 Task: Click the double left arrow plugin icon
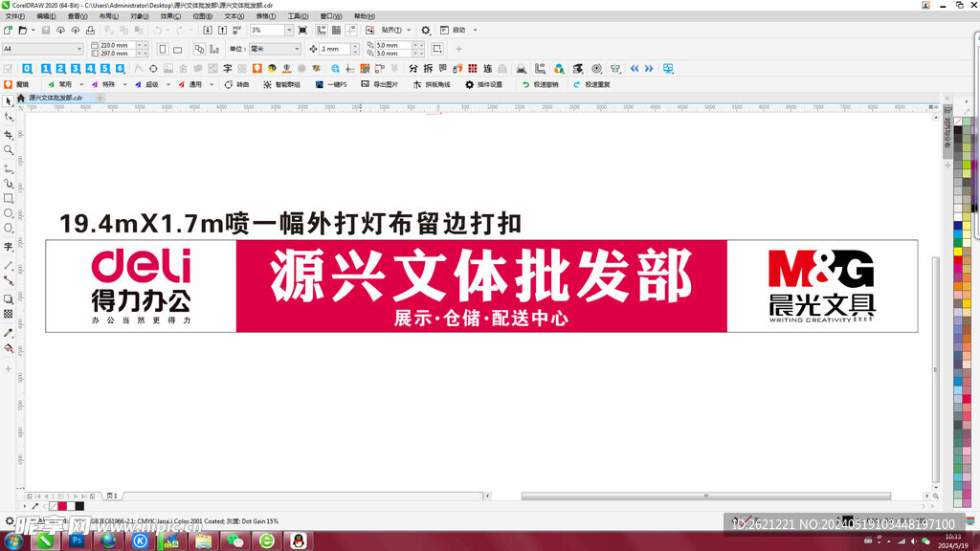coord(635,69)
